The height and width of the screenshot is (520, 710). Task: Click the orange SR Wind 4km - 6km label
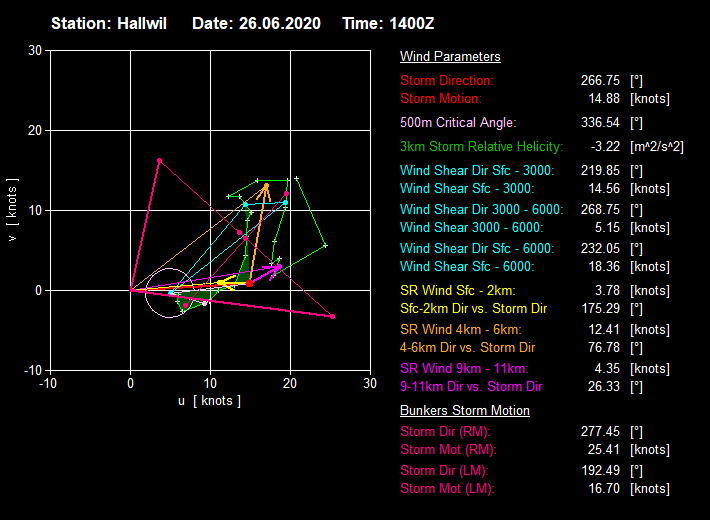click(x=461, y=329)
